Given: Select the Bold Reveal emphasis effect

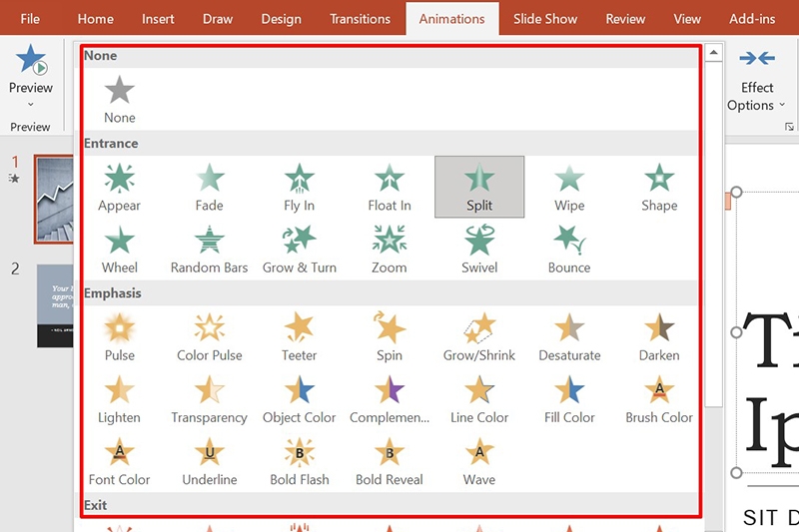Looking at the screenshot, I should tap(390, 462).
